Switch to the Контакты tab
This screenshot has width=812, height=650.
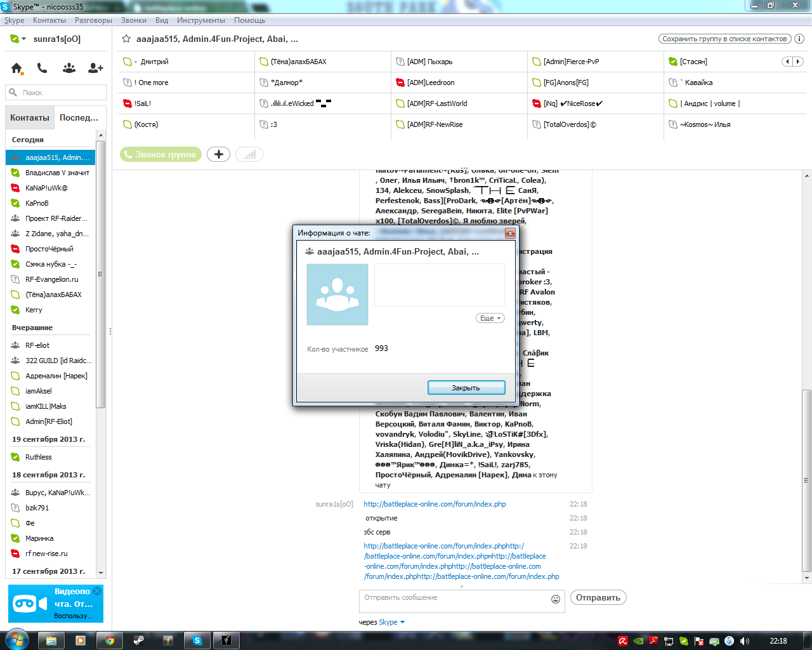click(x=30, y=117)
